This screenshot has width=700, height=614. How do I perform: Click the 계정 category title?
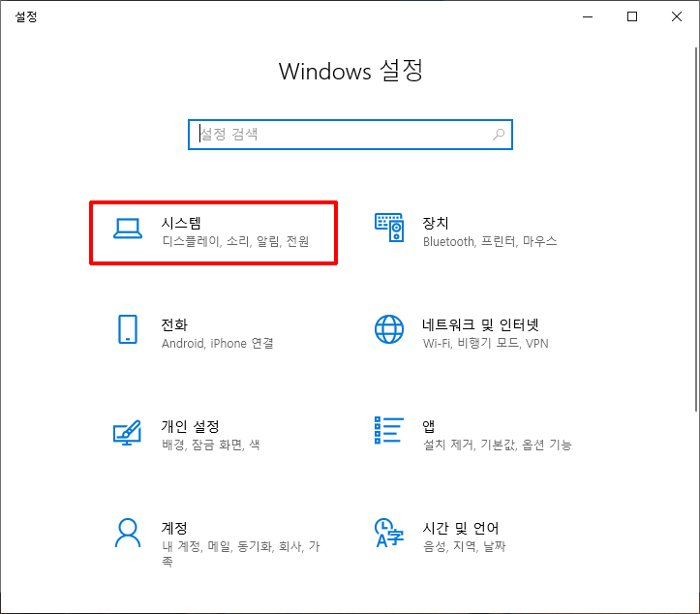tap(174, 528)
